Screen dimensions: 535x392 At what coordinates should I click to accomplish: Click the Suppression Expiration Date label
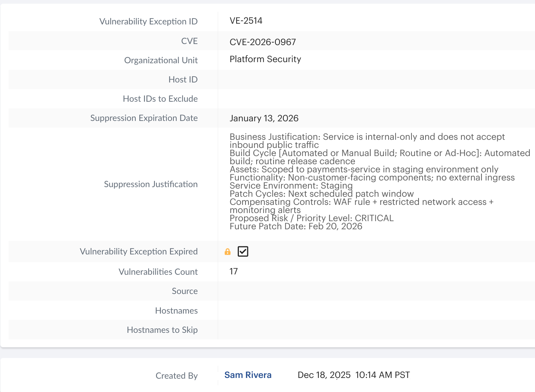tap(144, 118)
